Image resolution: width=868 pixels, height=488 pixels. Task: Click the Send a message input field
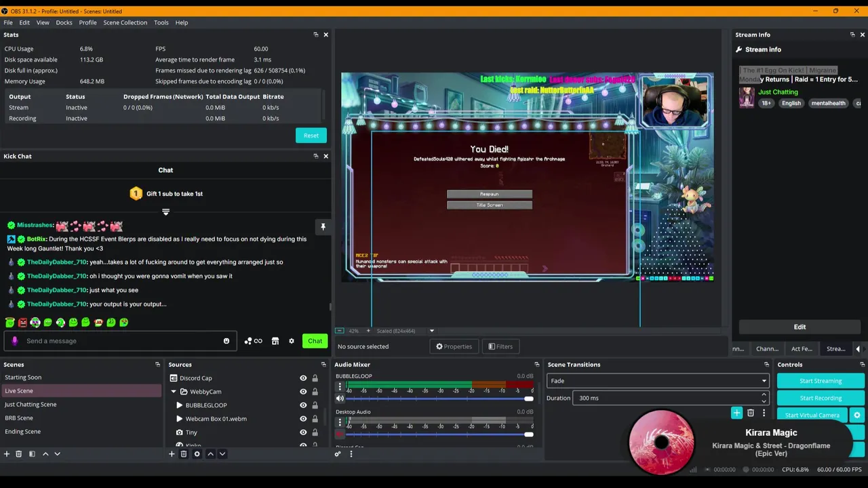[x=119, y=341]
